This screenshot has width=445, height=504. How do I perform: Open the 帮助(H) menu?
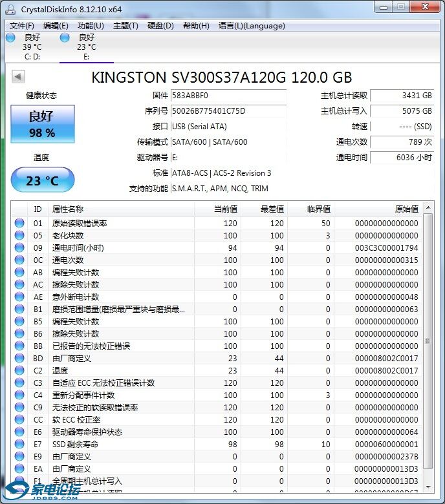196,26
